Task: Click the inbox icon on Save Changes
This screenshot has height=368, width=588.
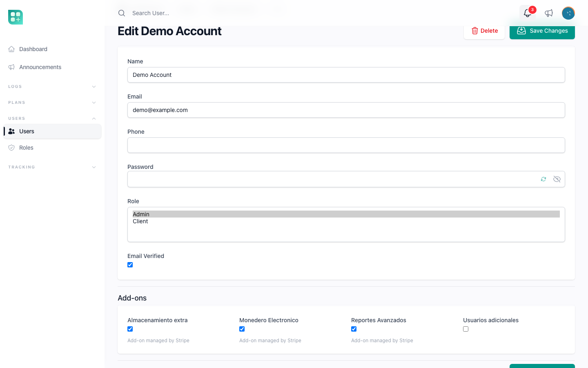Action: coord(521,31)
